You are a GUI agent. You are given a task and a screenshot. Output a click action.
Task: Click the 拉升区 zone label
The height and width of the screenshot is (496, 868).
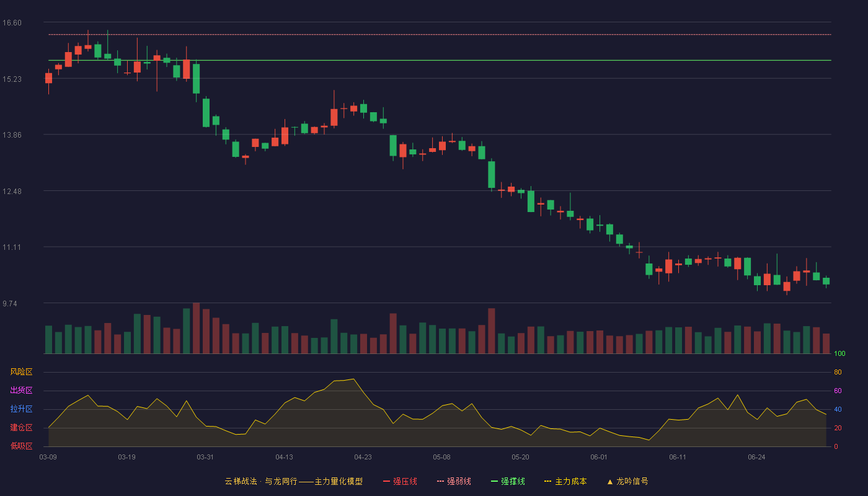pos(21,409)
